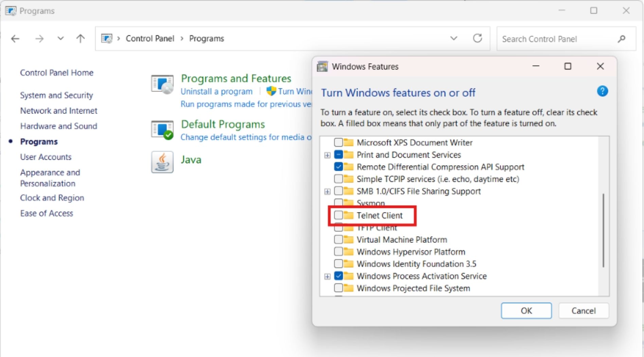Image resolution: width=644 pixels, height=357 pixels.
Task: Select Virtual Machine Platform label
Action: pyautogui.click(x=402, y=240)
